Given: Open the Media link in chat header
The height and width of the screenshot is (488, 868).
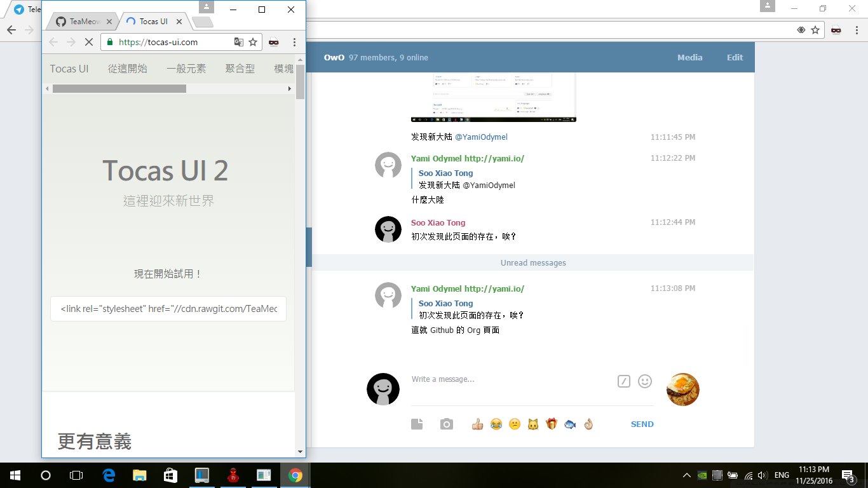Looking at the screenshot, I should click(x=689, y=57).
